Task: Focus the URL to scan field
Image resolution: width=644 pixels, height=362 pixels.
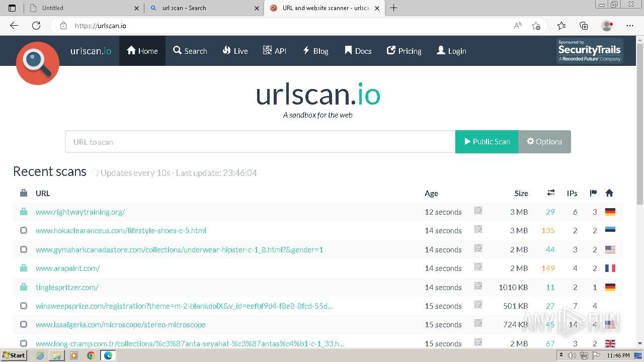Action: [x=260, y=142]
